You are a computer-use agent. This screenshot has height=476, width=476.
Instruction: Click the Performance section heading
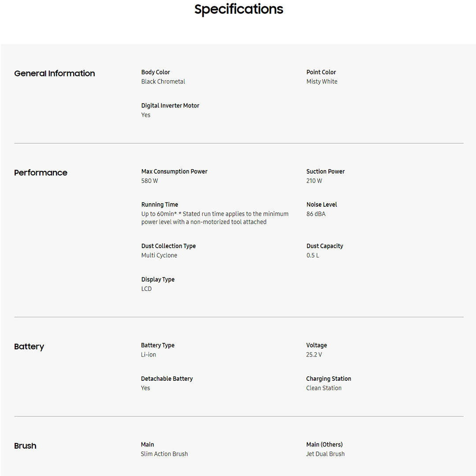click(41, 173)
